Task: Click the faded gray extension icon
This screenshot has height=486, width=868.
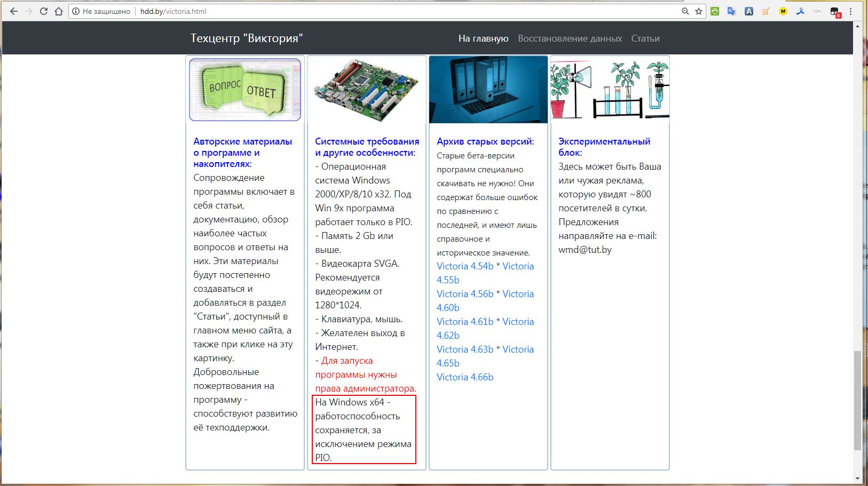Action: pyautogui.click(x=817, y=11)
